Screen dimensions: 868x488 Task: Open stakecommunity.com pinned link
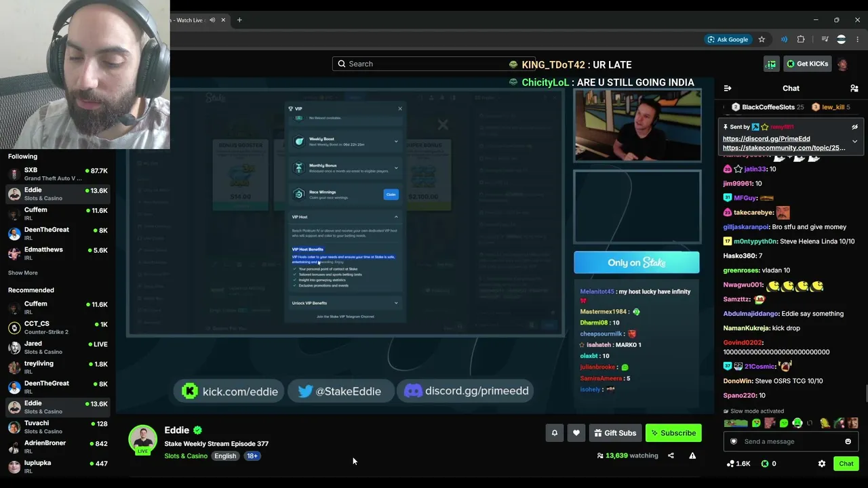[x=784, y=148]
